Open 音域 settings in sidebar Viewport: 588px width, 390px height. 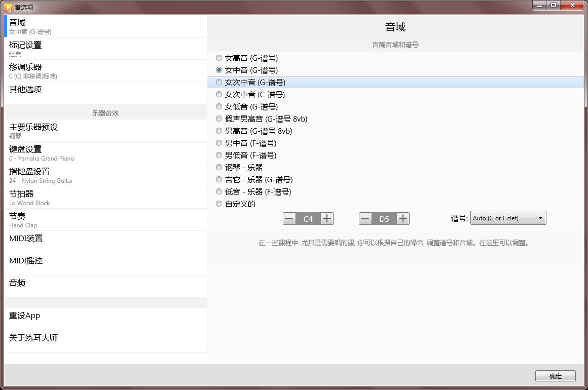(x=106, y=26)
